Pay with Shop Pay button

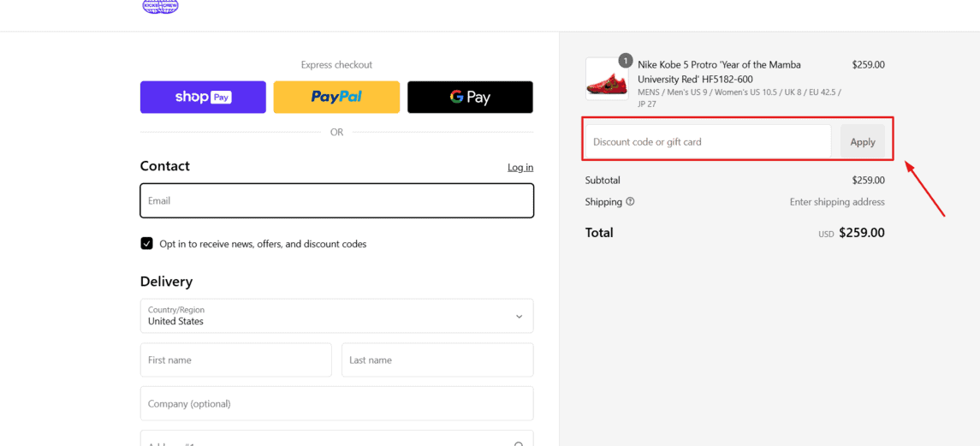pos(203,97)
